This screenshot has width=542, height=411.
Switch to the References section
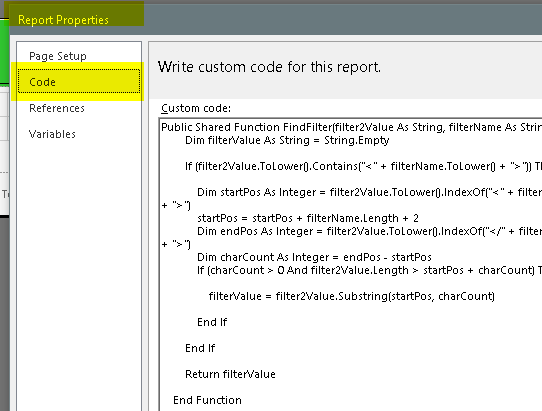click(57, 108)
